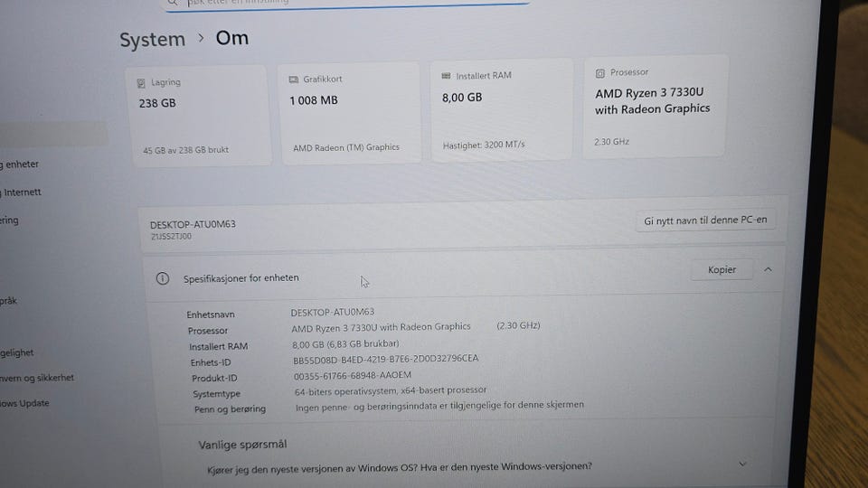Click the Penn og berøring label
The width and height of the screenshot is (868, 488).
click(230, 409)
